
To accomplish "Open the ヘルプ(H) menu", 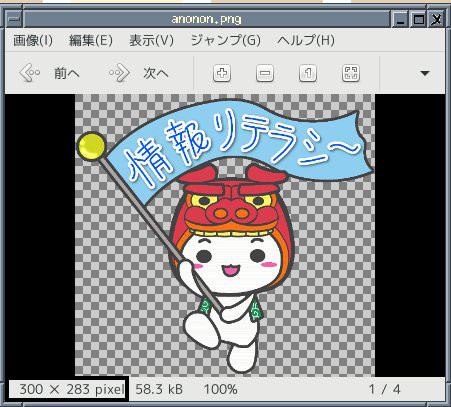I will [306, 41].
